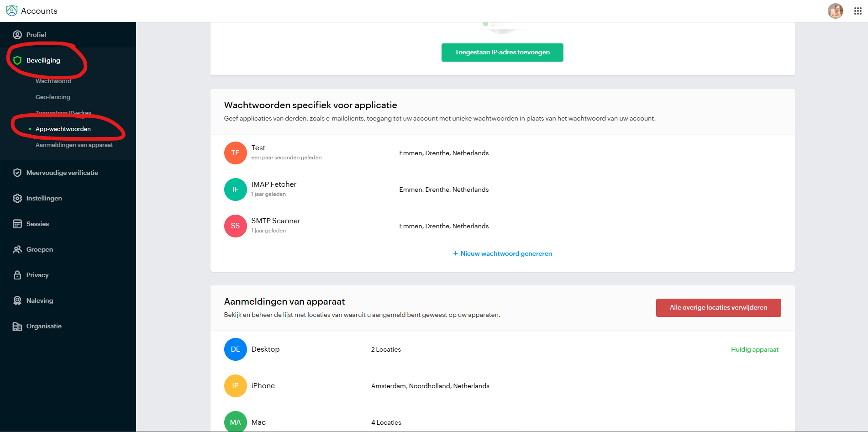Screen dimensions: 868x432
Task: Click Alle overige locaties verwijderen button
Action: pos(718,308)
